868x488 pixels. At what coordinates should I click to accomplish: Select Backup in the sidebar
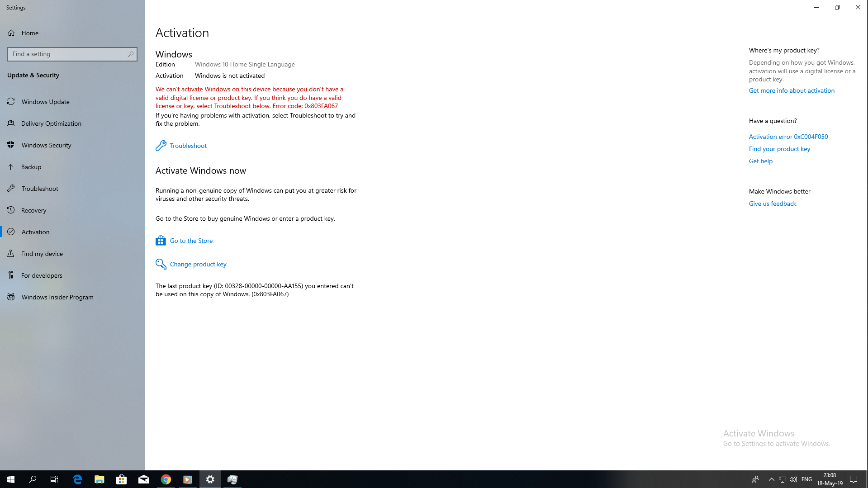click(72, 167)
